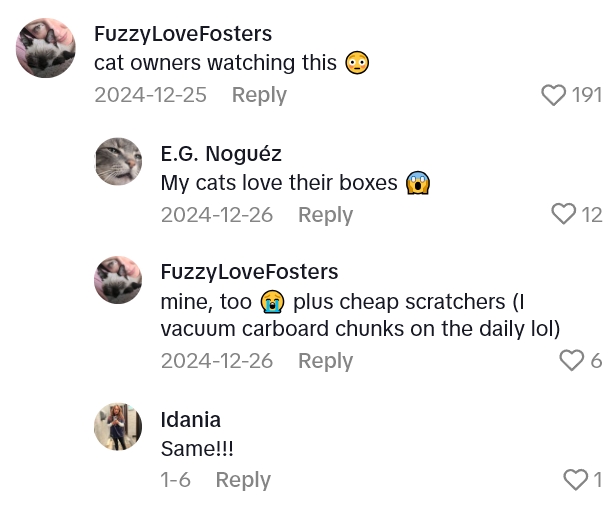Reply to the cat owners comment
Image resolution: width=610 pixels, height=505 pixels.
[259, 95]
